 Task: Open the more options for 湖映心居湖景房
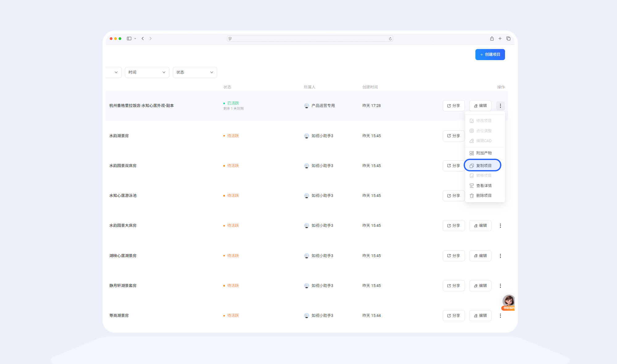tap(500, 256)
